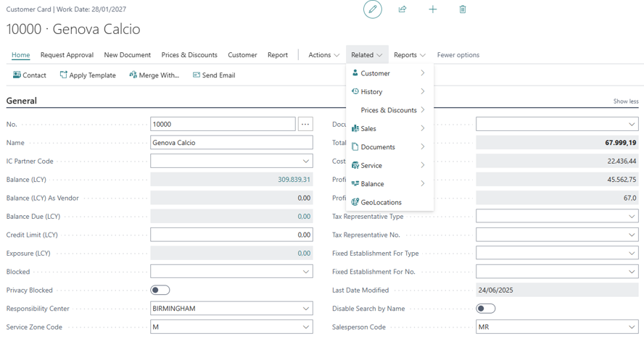The width and height of the screenshot is (644, 339).
Task: Open the Report tab
Action: [278, 55]
